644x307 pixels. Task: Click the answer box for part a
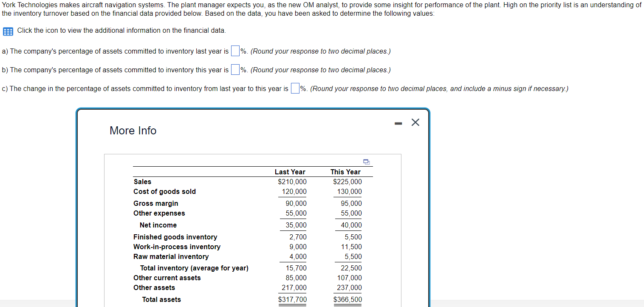234,51
